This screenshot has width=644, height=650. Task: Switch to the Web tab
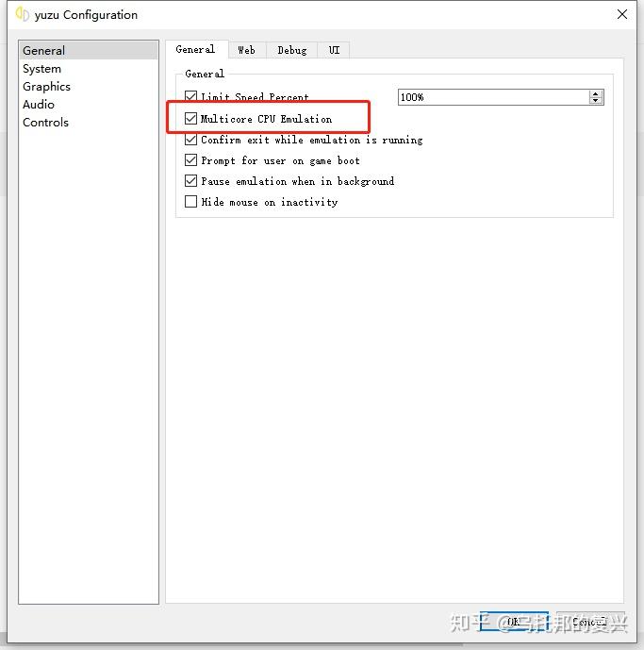[247, 50]
